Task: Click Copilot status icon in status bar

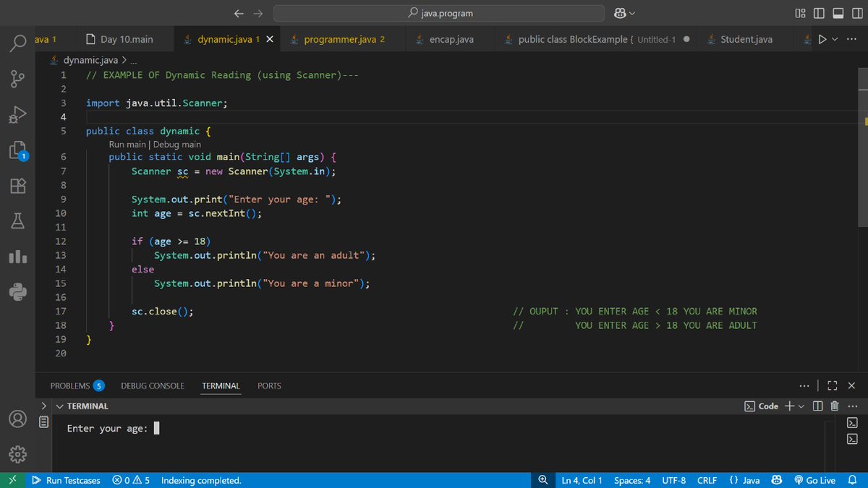Action: (x=777, y=480)
